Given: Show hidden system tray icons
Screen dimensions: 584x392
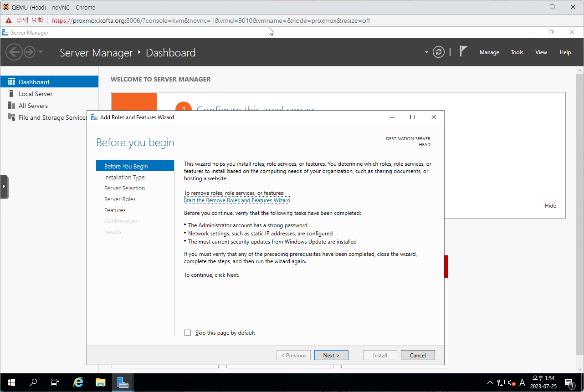Looking at the screenshot, I should [x=490, y=382].
